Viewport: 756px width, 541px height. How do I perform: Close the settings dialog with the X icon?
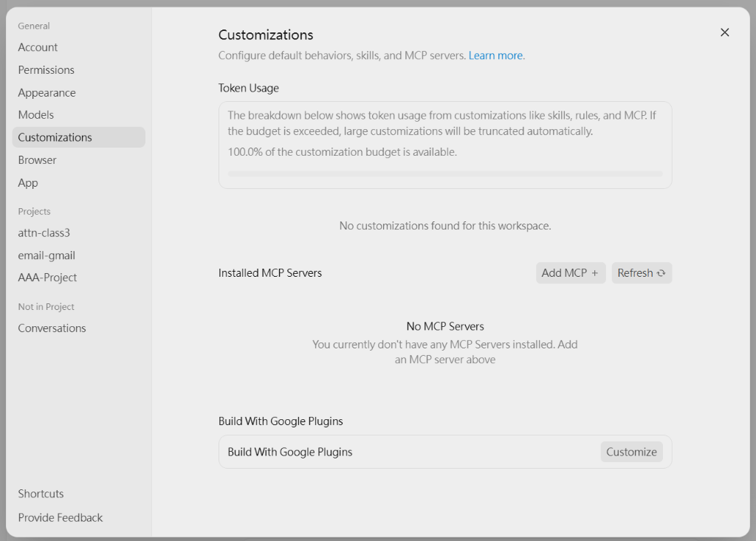pyautogui.click(x=724, y=32)
